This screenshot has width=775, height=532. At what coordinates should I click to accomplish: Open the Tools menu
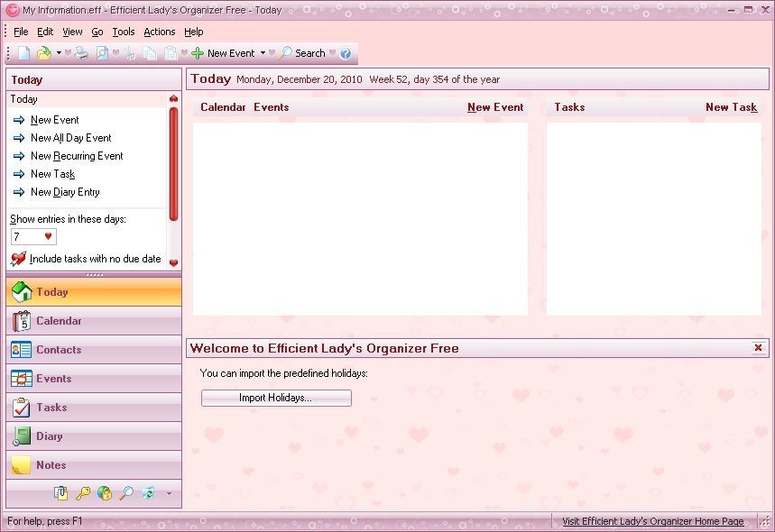[123, 32]
